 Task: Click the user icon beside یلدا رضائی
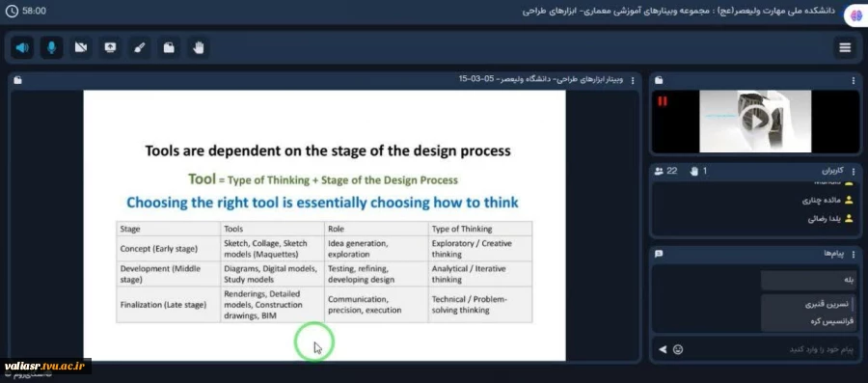pos(849,219)
